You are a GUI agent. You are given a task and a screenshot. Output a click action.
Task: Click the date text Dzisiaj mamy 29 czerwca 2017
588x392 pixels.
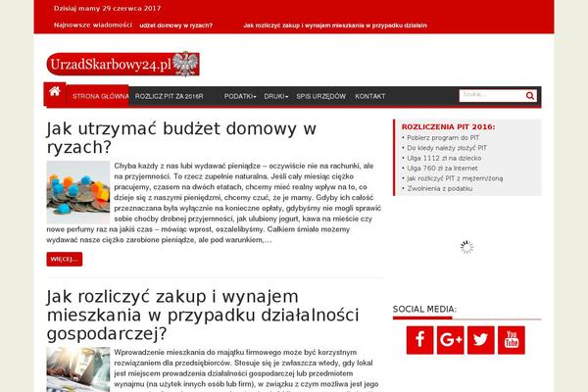pyautogui.click(x=107, y=8)
